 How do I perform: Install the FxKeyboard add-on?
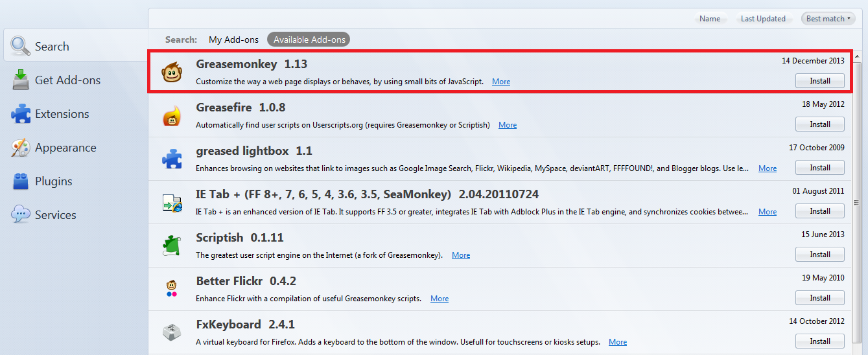point(820,341)
